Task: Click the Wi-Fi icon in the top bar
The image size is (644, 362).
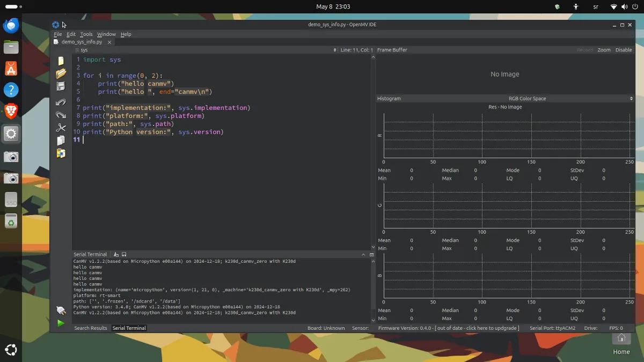Action: point(613,6)
